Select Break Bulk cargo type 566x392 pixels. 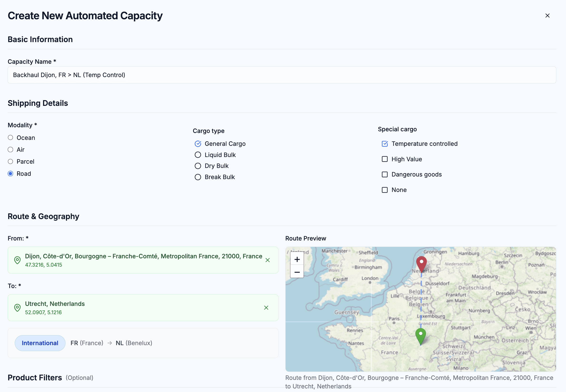(198, 177)
